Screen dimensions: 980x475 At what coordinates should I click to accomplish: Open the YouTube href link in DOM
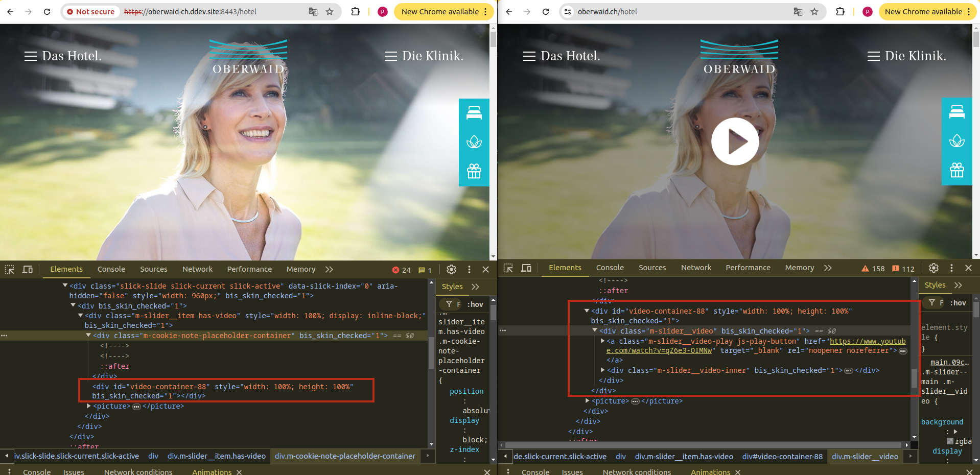pyautogui.click(x=867, y=341)
